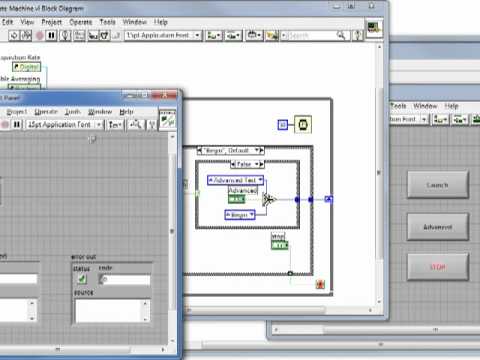Viewport: 480px width, 360px height.
Task: Open Operate menu in Block Diagram window
Action: tap(81, 22)
